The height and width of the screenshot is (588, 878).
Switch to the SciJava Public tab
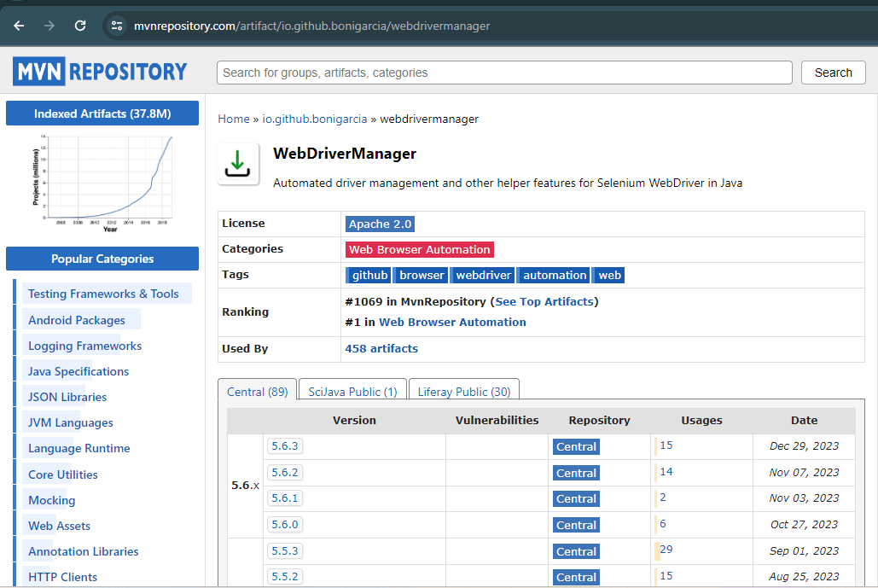pyautogui.click(x=352, y=392)
